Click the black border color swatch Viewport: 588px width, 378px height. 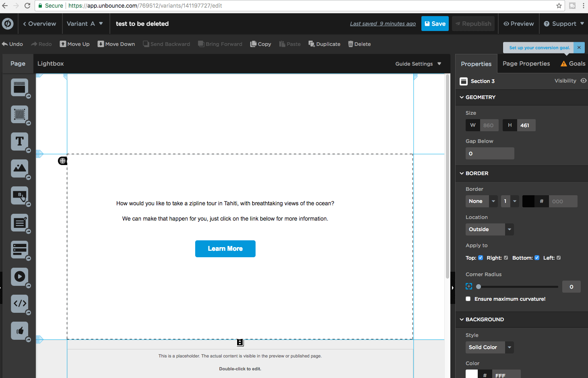click(528, 201)
